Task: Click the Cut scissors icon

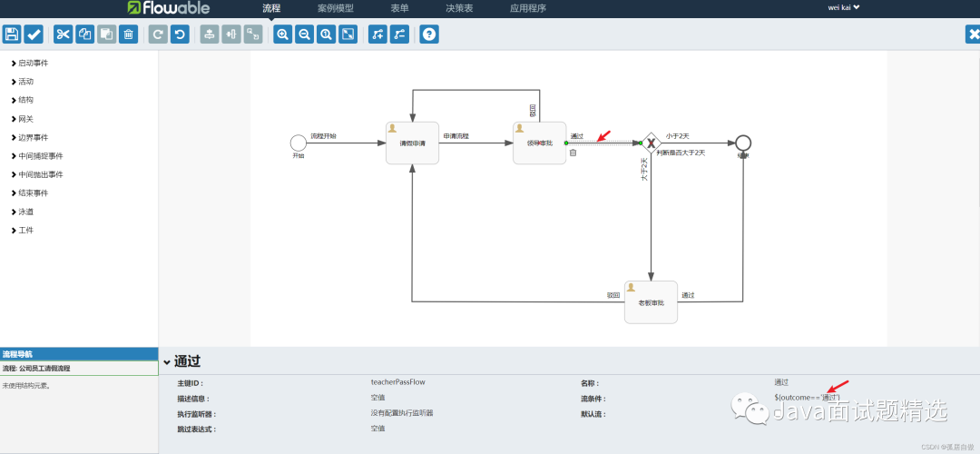Action: pyautogui.click(x=63, y=35)
